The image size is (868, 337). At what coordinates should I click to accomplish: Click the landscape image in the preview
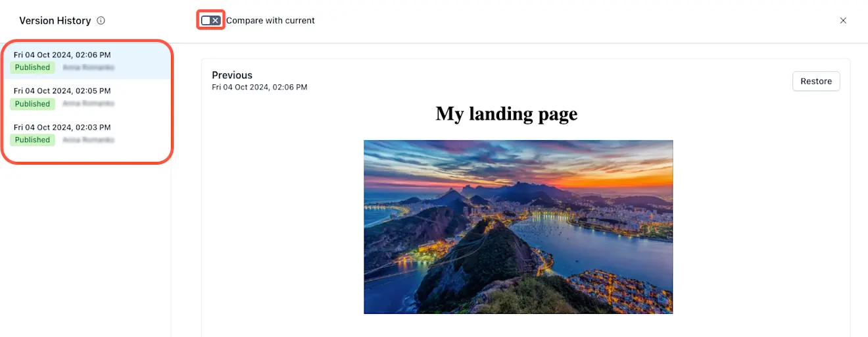[518, 226]
